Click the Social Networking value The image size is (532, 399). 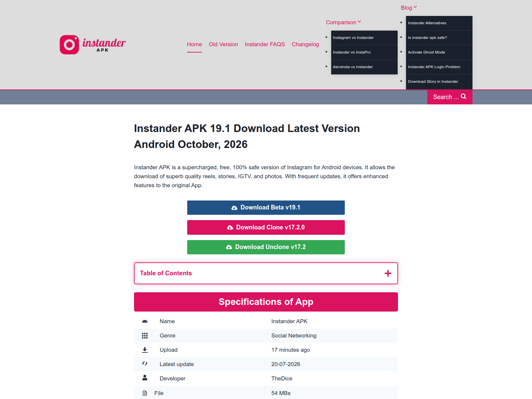[294, 335]
